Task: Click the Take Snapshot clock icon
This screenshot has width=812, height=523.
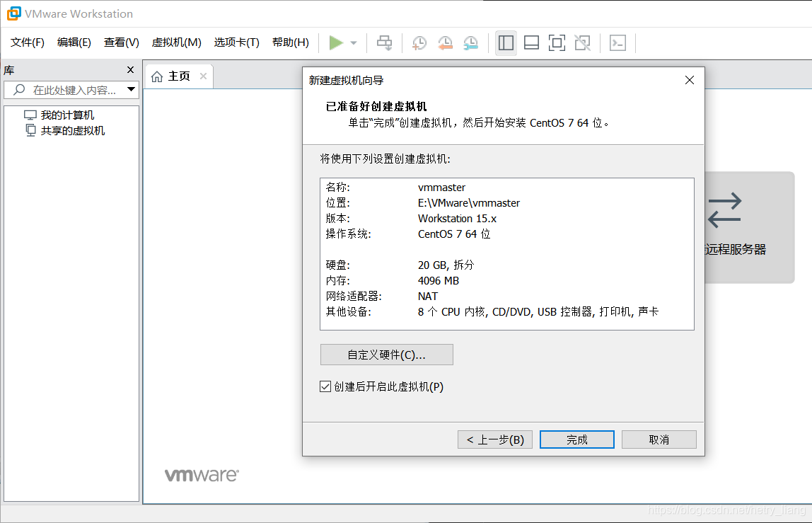Action: point(419,42)
